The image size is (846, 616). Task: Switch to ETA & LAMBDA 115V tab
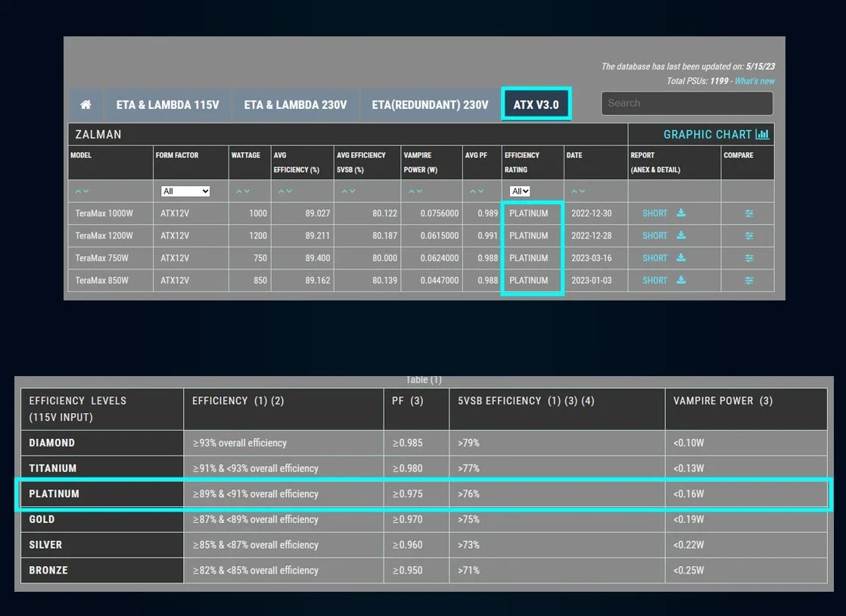[167, 104]
